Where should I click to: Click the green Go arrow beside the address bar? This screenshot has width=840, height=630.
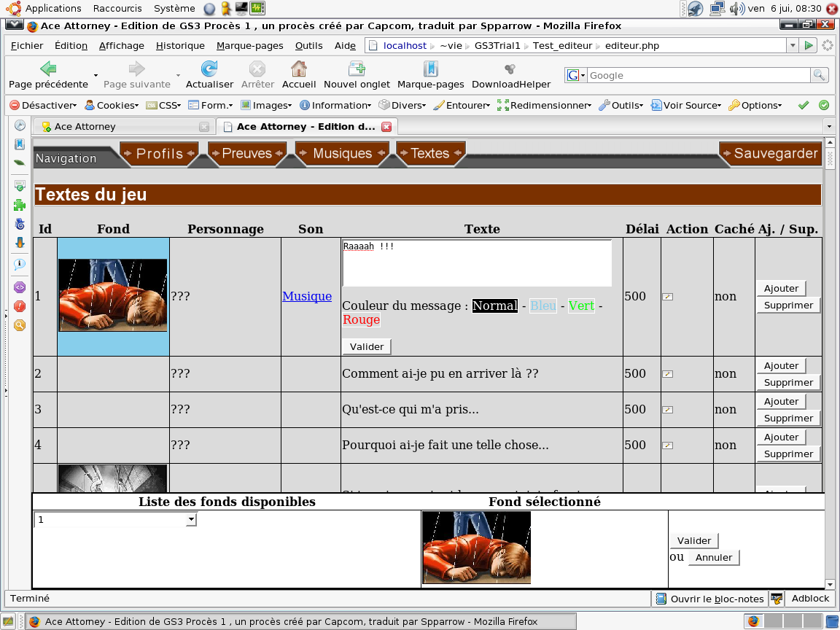(x=809, y=45)
